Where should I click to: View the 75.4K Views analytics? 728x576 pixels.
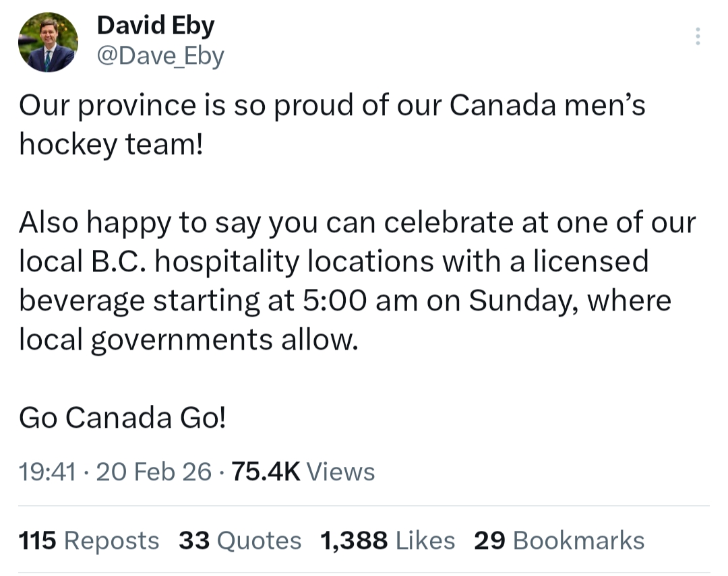point(303,472)
